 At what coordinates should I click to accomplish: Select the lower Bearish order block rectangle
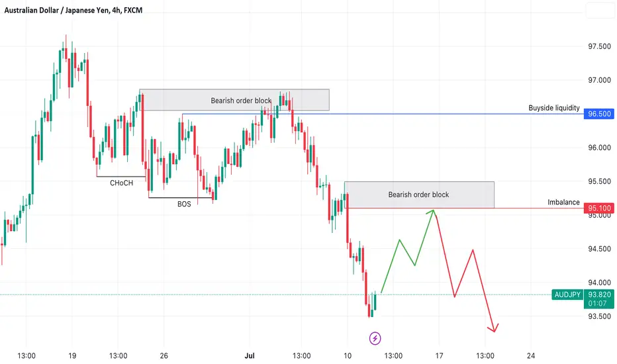pyautogui.click(x=420, y=195)
